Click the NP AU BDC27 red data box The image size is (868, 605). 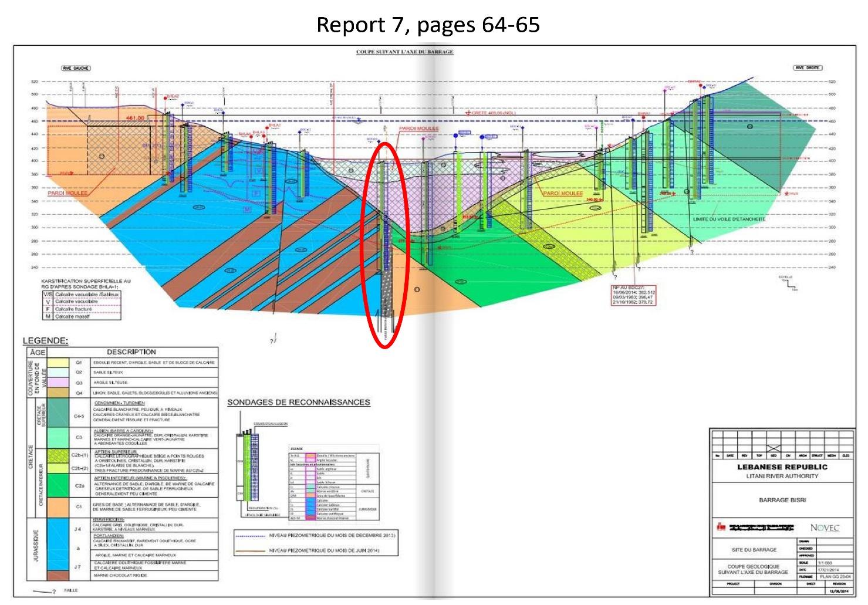634,295
